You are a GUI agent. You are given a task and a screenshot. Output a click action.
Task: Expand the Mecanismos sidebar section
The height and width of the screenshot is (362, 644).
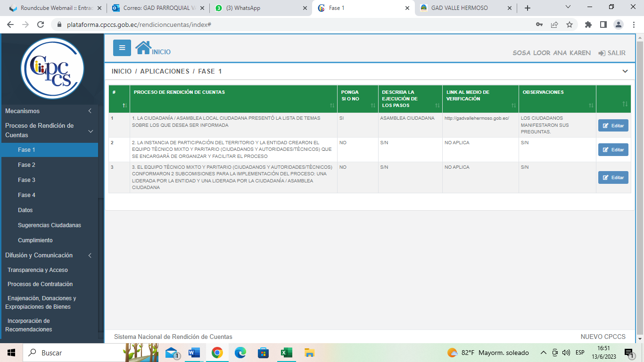point(90,111)
